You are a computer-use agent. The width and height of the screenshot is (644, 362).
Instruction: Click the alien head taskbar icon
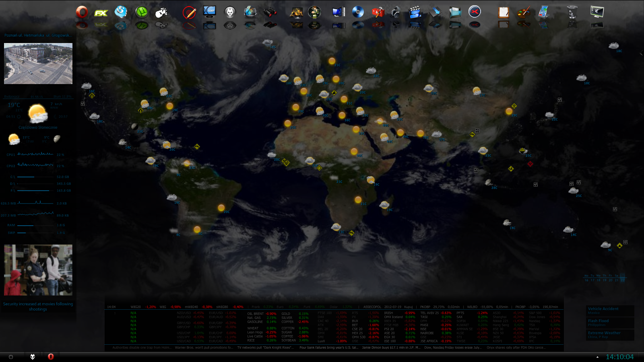pos(32,356)
